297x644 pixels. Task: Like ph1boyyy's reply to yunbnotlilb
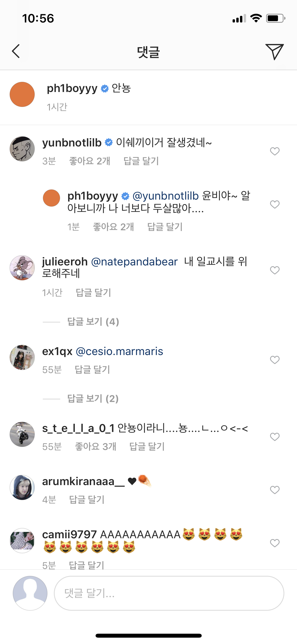click(x=275, y=204)
